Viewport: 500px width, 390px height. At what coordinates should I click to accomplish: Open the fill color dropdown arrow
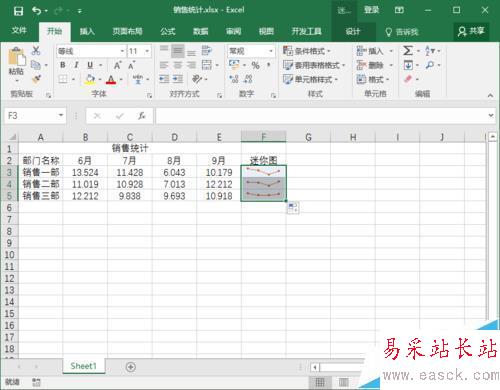(x=100, y=79)
